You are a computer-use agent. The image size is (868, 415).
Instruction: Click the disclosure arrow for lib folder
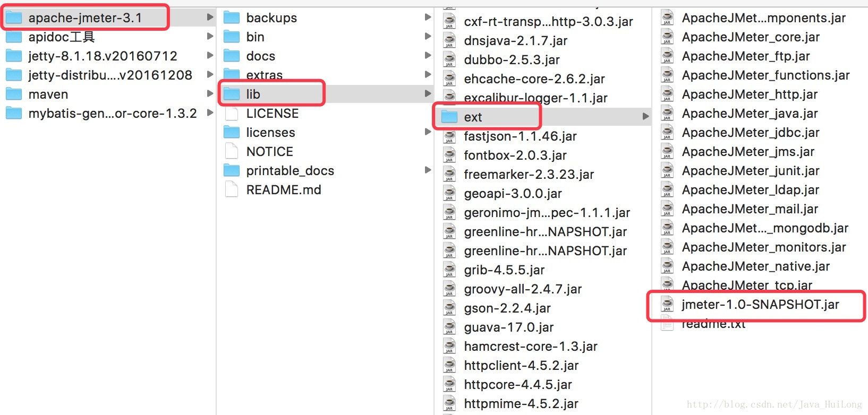[x=428, y=94]
